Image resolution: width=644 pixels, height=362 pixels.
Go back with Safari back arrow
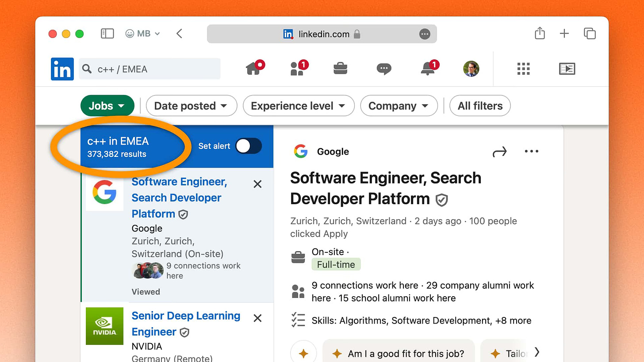179,34
